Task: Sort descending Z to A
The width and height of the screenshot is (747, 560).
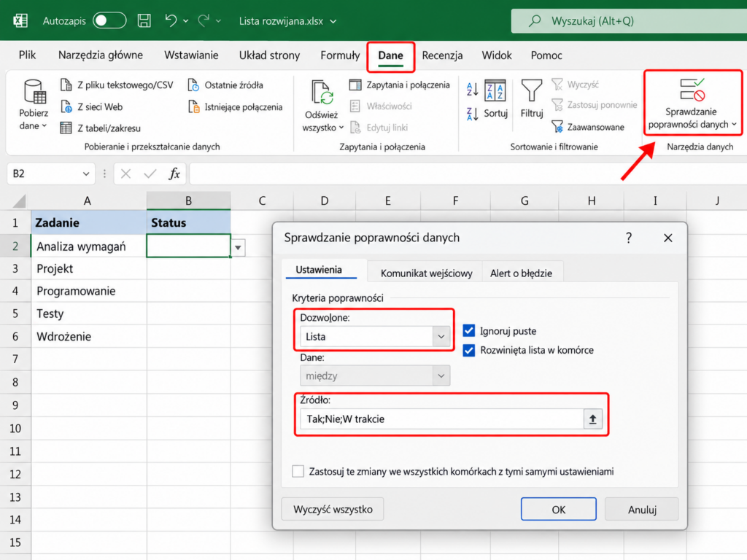Action: point(472,114)
